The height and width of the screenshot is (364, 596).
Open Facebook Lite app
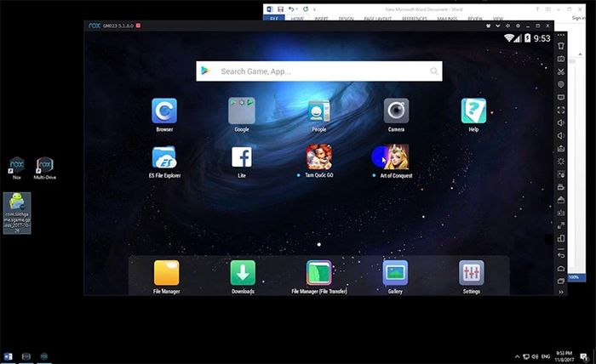[x=242, y=157]
